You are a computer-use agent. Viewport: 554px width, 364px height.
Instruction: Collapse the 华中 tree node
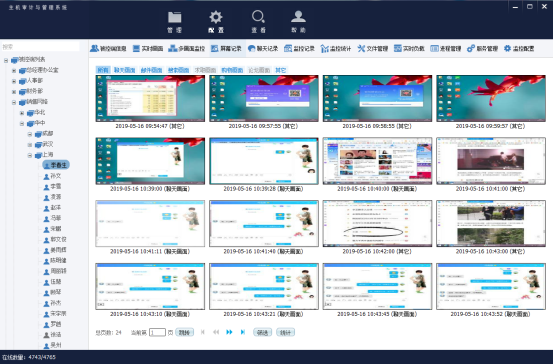coord(22,124)
